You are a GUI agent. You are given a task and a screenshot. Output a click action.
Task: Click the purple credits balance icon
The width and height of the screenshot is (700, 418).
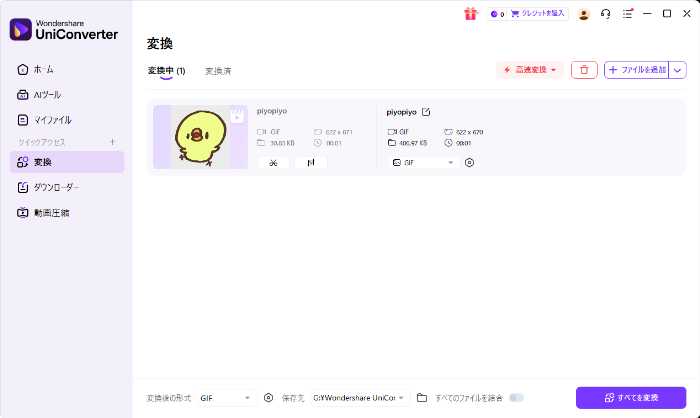[x=494, y=14]
